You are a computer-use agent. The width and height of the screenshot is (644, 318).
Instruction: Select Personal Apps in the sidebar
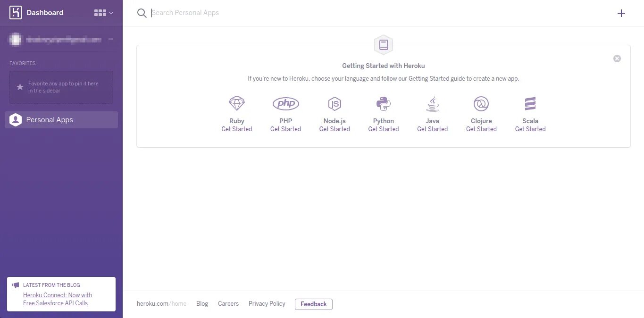tap(61, 120)
